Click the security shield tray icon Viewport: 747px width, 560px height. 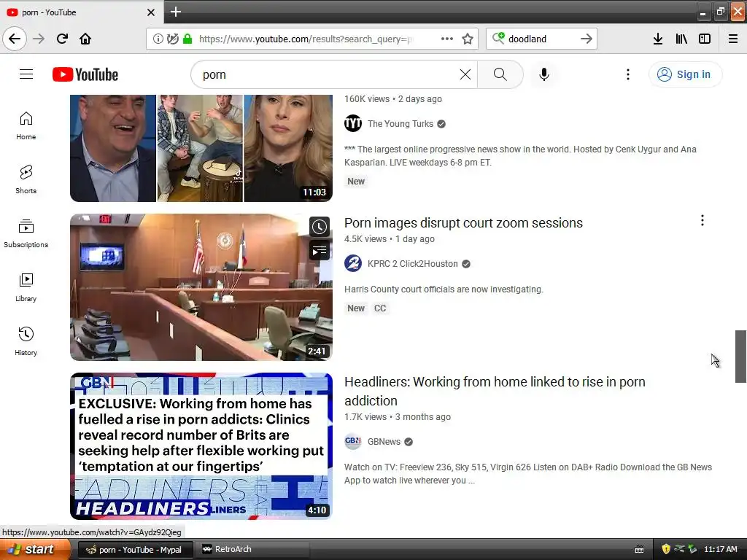click(666, 549)
